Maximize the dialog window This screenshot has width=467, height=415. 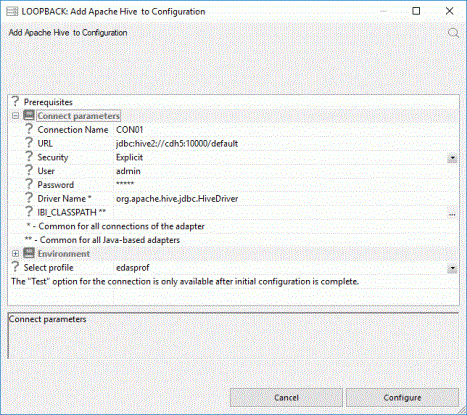coord(416,11)
